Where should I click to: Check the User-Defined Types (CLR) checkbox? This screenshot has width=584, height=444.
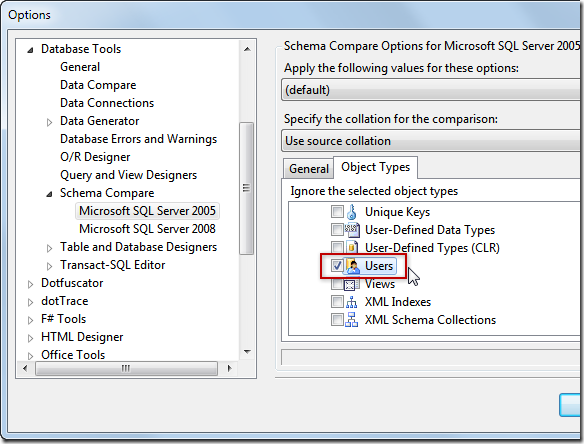pos(337,247)
